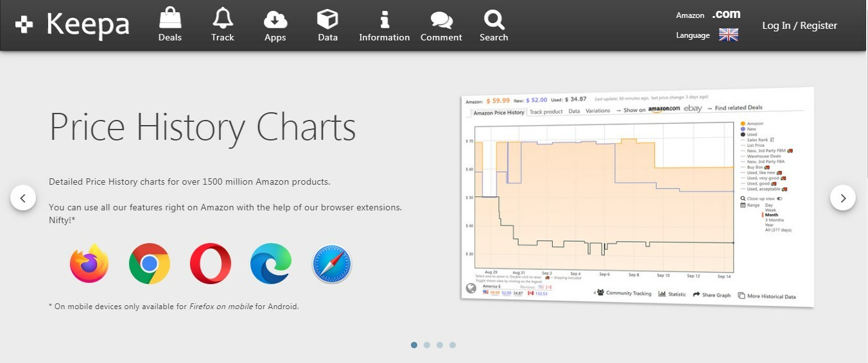This screenshot has width=868, height=363.
Task: Open the Comment section
Action: pos(441,25)
